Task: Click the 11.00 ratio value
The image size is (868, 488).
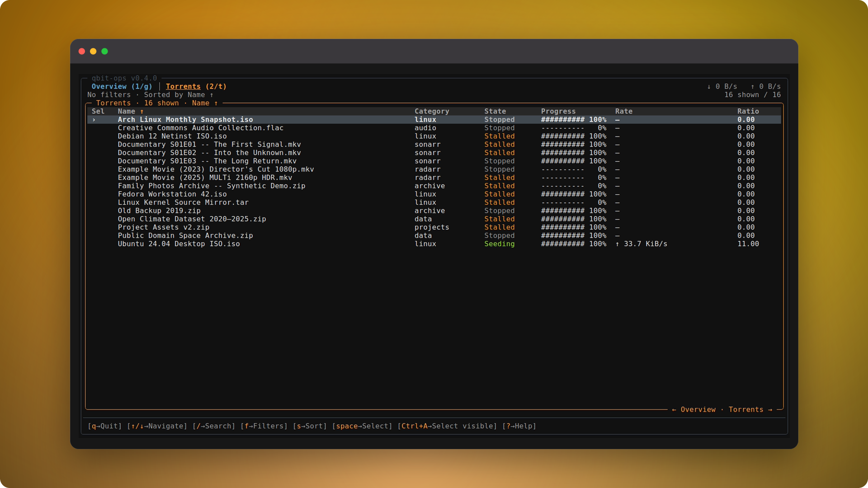Action: 748,244
